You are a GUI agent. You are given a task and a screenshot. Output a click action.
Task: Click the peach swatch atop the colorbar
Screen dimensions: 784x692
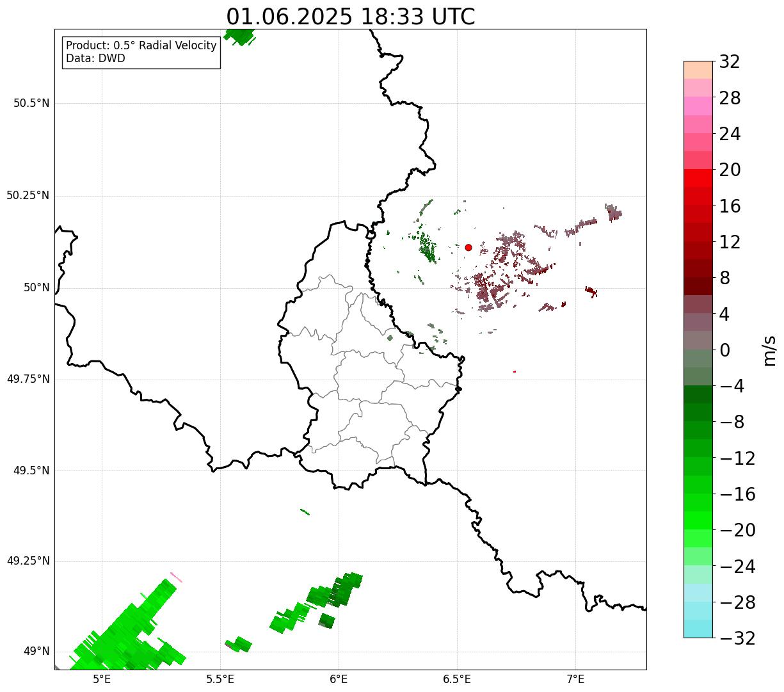click(x=698, y=70)
